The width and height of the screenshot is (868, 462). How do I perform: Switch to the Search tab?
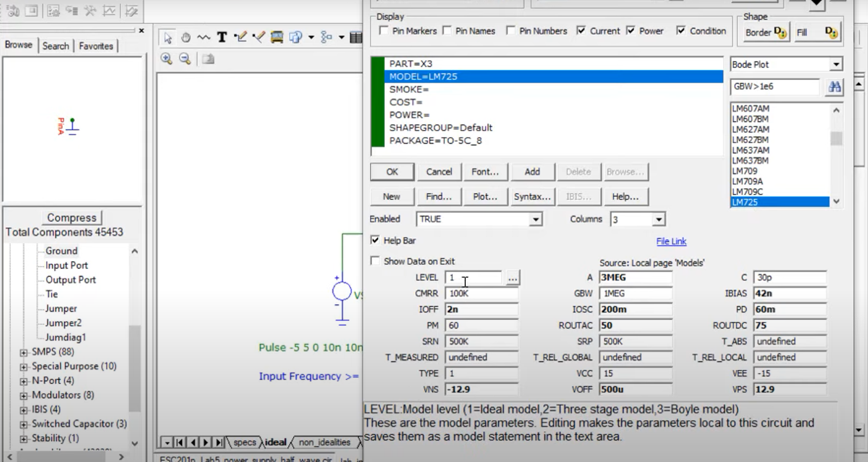pyautogui.click(x=56, y=46)
